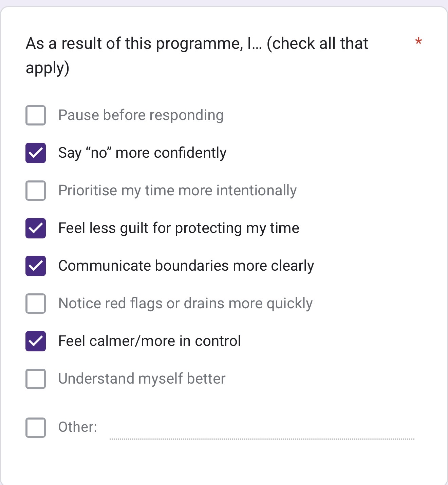Deselect the "Communicate boundaries more clearly" checkbox

click(36, 266)
